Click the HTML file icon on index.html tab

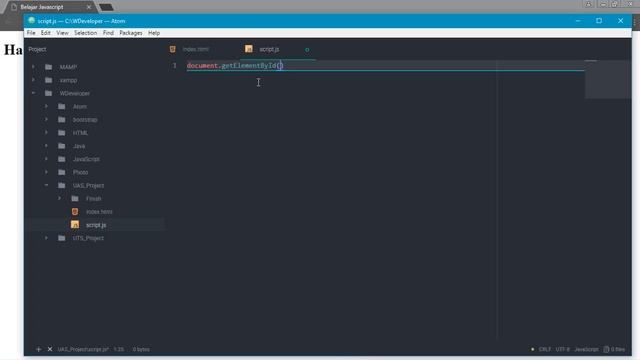point(173,49)
